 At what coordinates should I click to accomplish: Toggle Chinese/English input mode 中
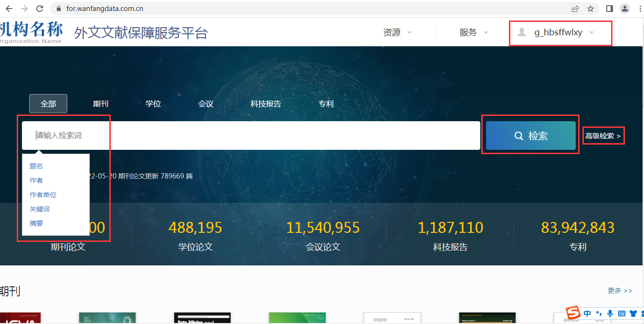click(587, 314)
